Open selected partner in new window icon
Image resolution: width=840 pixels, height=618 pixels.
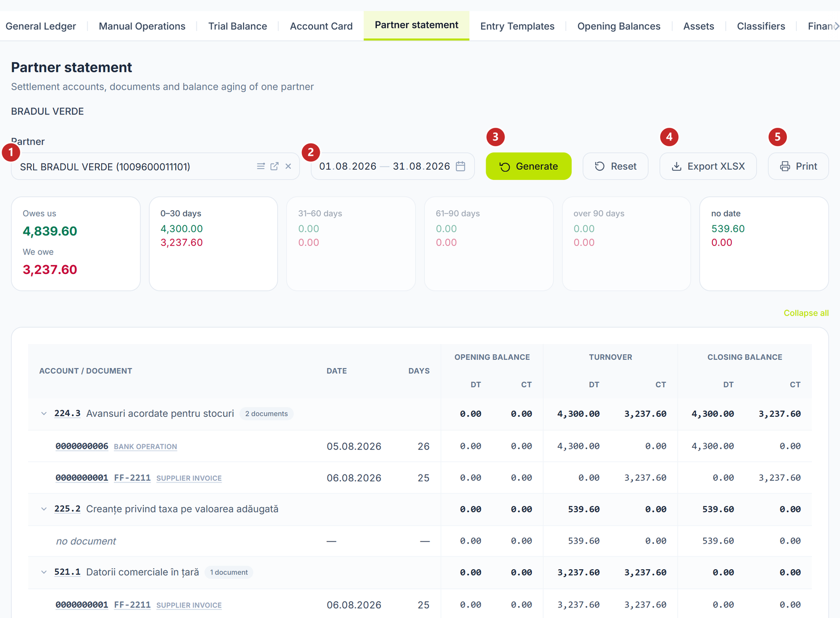(x=274, y=166)
